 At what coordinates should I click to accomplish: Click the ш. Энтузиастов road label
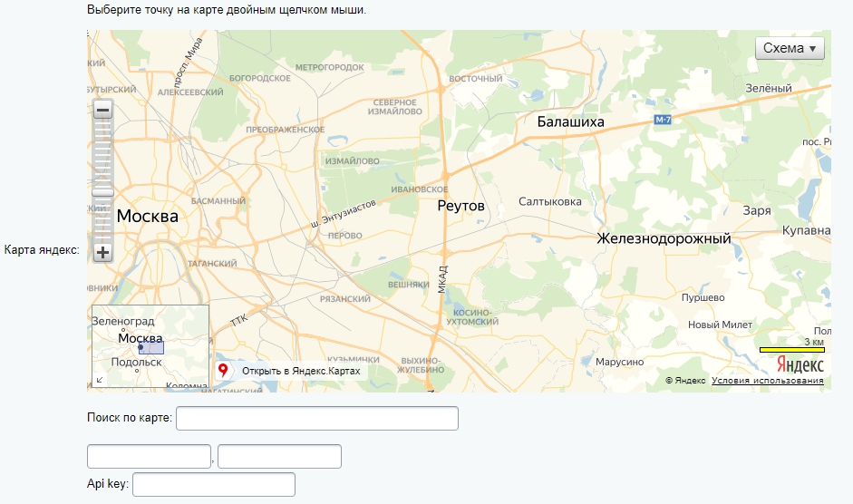[x=344, y=214]
